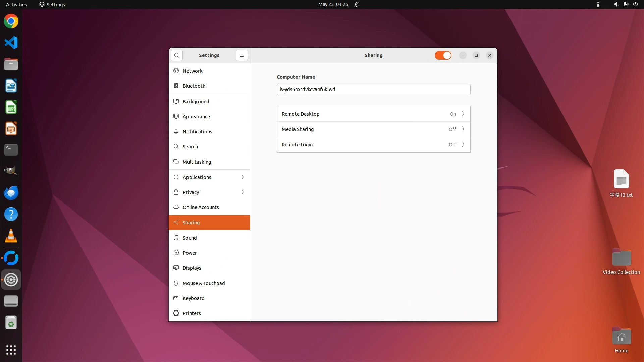Click the Notifications bell icon

tap(176, 132)
